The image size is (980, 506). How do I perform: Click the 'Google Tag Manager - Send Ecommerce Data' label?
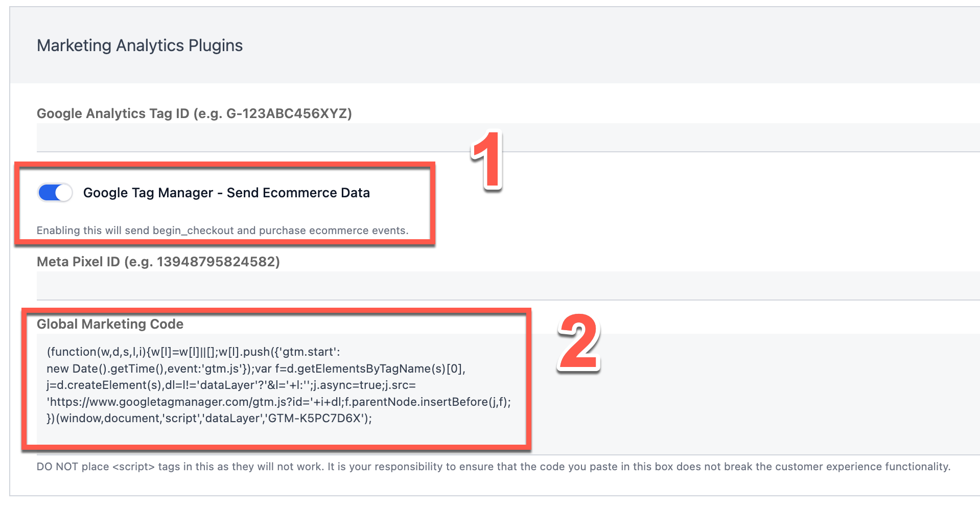click(226, 193)
